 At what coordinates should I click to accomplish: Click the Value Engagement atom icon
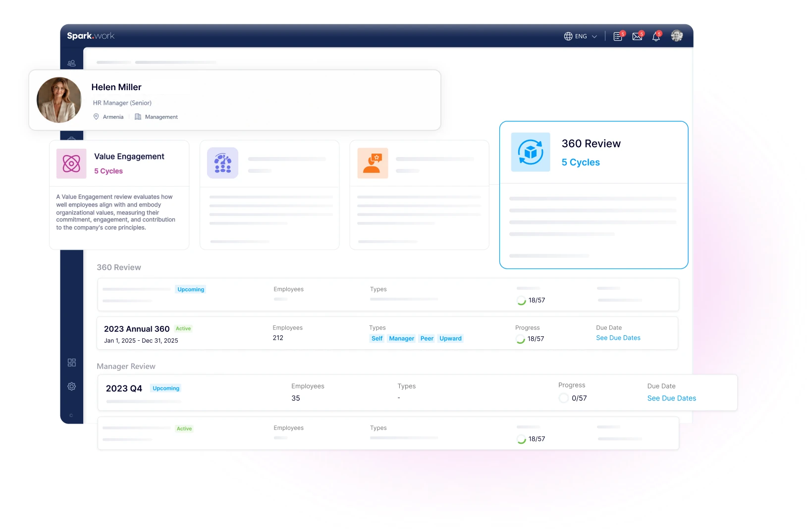[71, 163]
